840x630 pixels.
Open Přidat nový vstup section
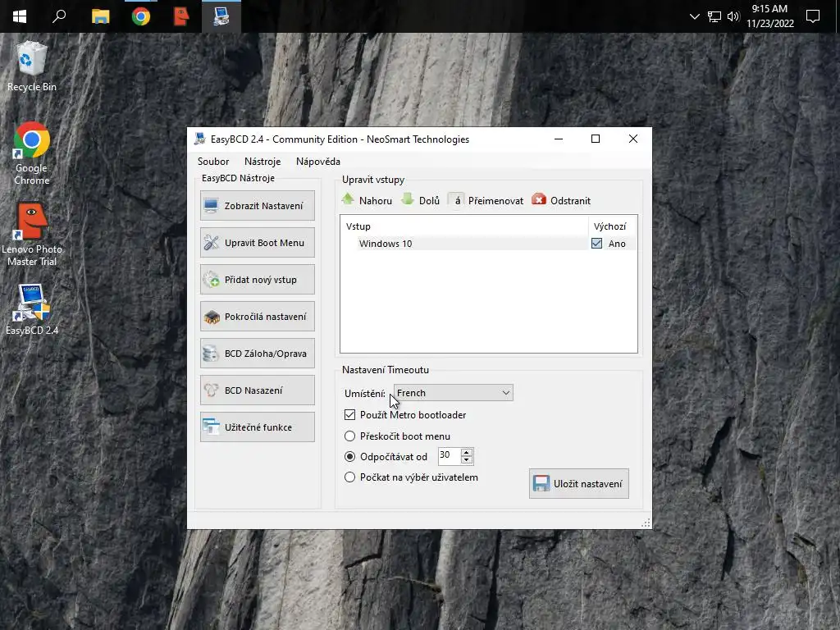pyautogui.click(x=257, y=280)
